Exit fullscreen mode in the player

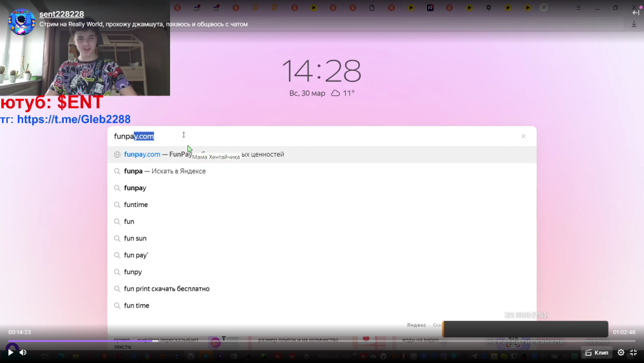[x=633, y=352]
